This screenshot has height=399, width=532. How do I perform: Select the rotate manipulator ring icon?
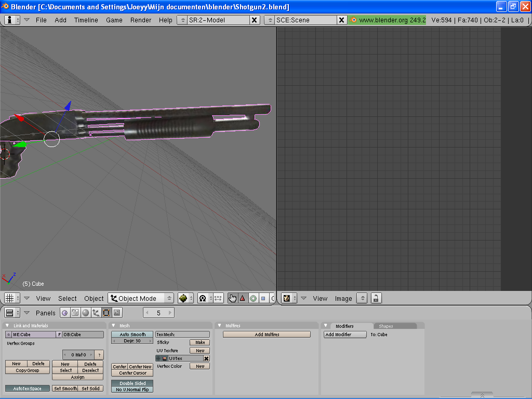[253, 298]
